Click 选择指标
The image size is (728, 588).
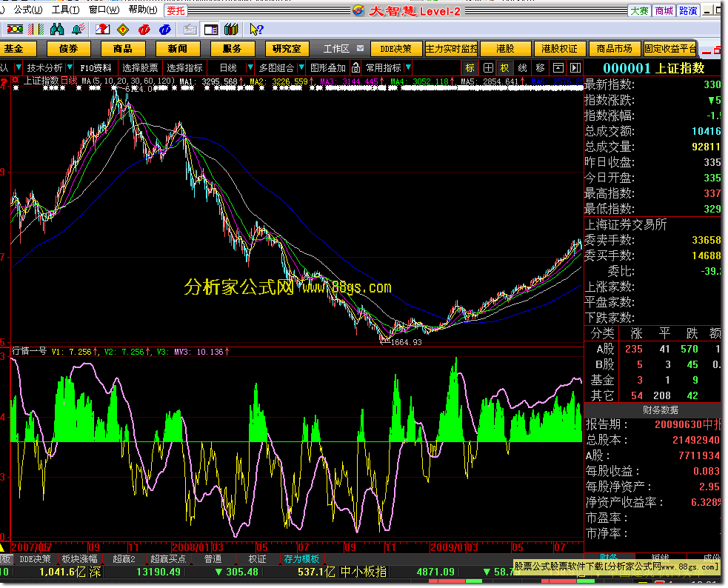[x=185, y=68]
